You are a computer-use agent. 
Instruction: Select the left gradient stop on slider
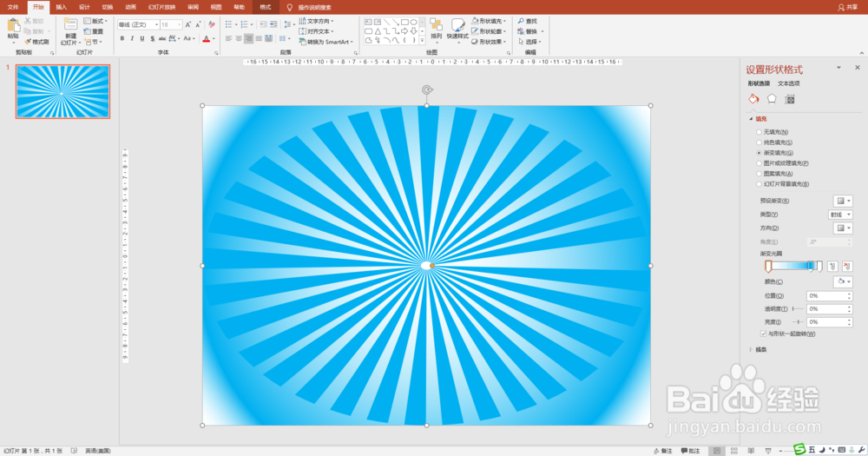pyautogui.click(x=768, y=267)
